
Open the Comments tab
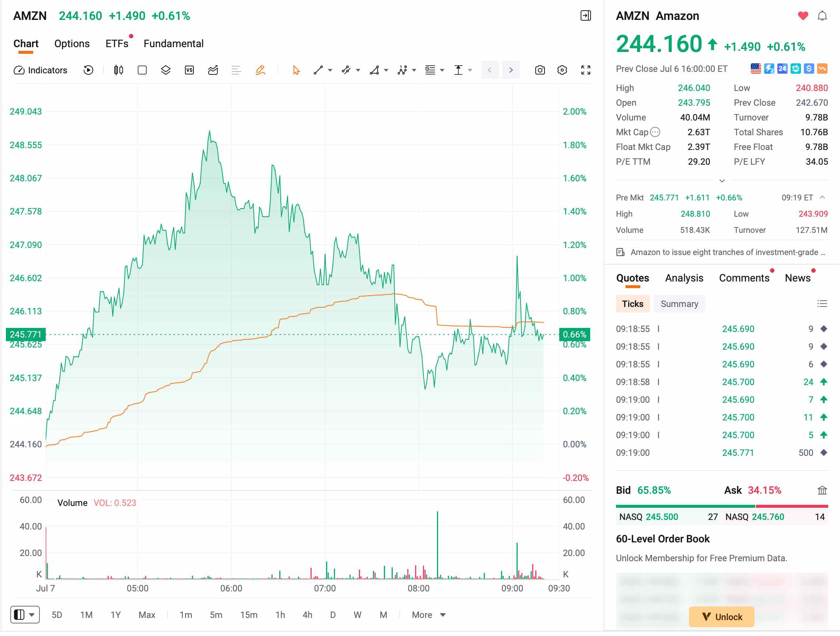pyautogui.click(x=744, y=278)
